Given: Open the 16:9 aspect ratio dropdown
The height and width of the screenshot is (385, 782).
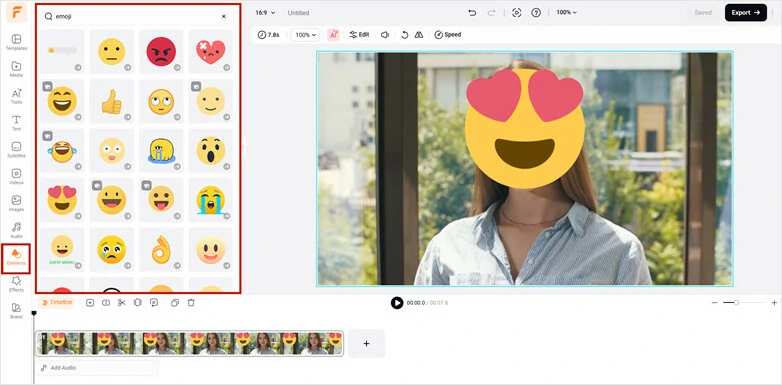Looking at the screenshot, I should pos(265,13).
